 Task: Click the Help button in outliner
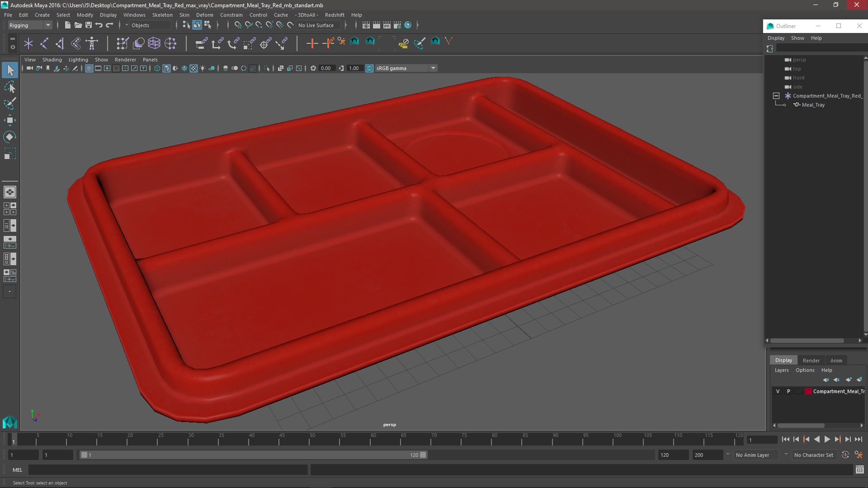pos(816,38)
